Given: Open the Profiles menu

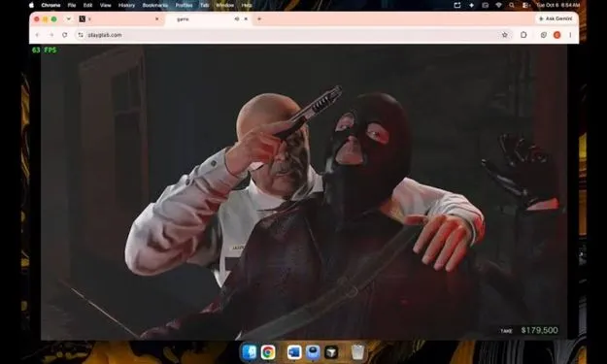Looking at the screenshot, I should pyautogui.click(x=184, y=5).
